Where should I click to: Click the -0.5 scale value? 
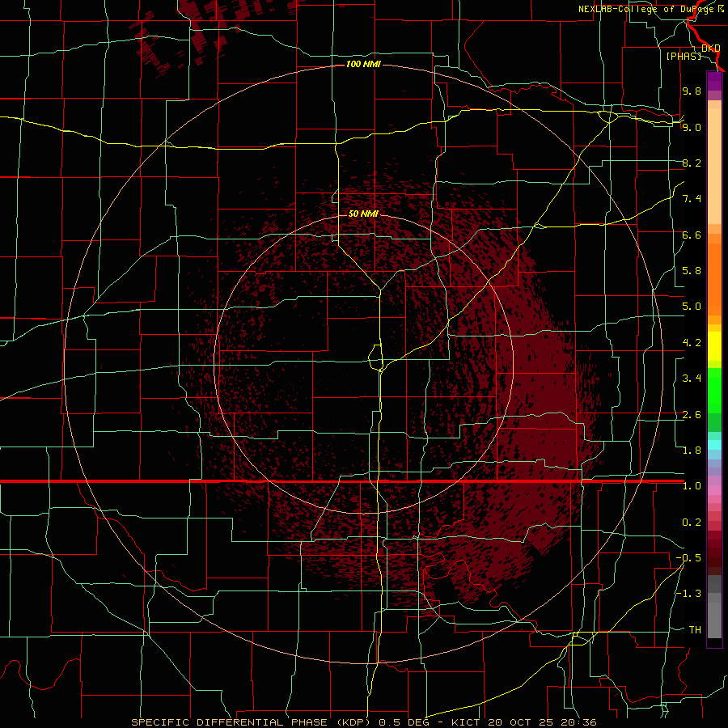point(688,558)
